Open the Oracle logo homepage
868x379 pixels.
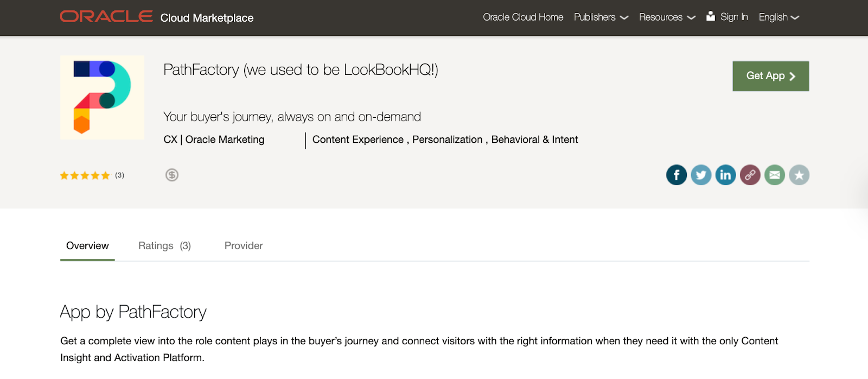[106, 17]
